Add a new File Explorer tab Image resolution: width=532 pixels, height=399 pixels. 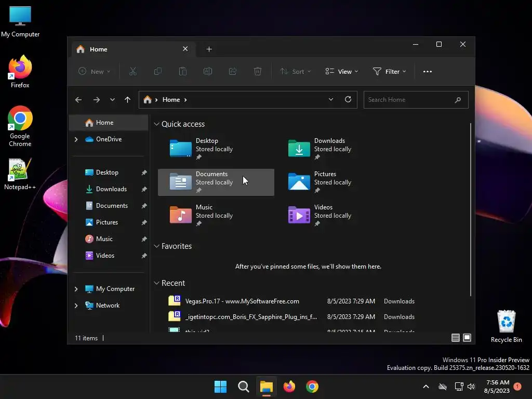209,49
